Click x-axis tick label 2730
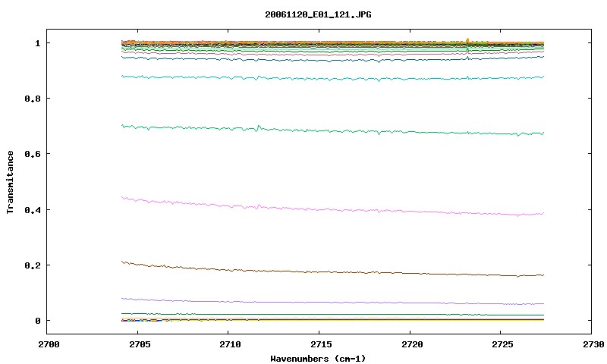This screenshot has width=607, height=364. point(593,344)
